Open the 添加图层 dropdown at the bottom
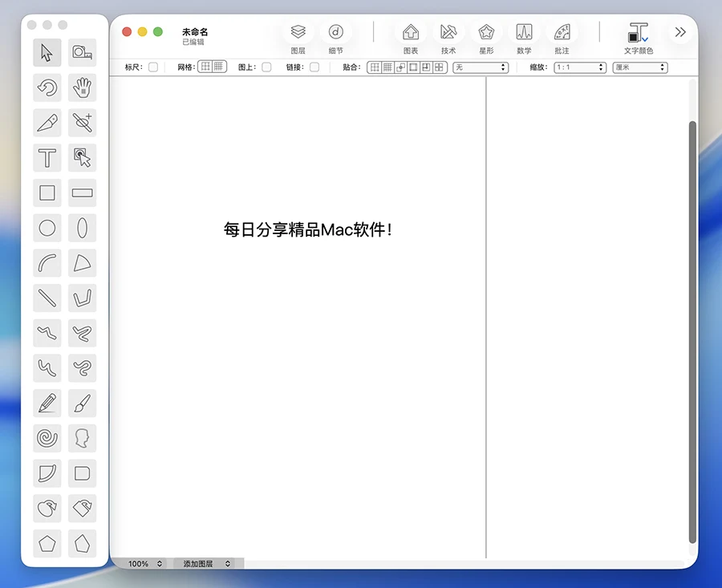 [x=207, y=564]
